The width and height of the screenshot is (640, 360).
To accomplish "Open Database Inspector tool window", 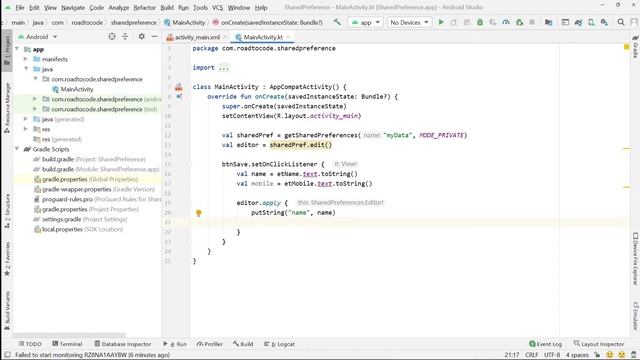I will (122, 344).
